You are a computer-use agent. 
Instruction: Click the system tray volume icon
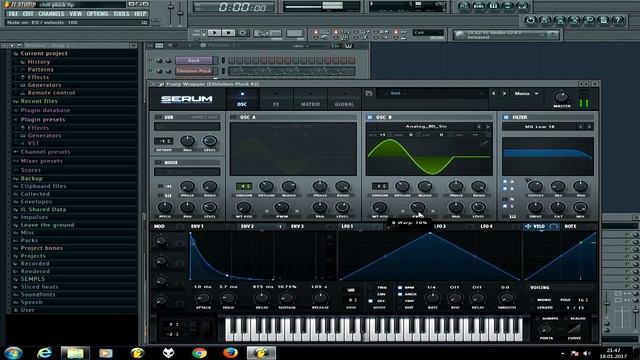point(587,353)
